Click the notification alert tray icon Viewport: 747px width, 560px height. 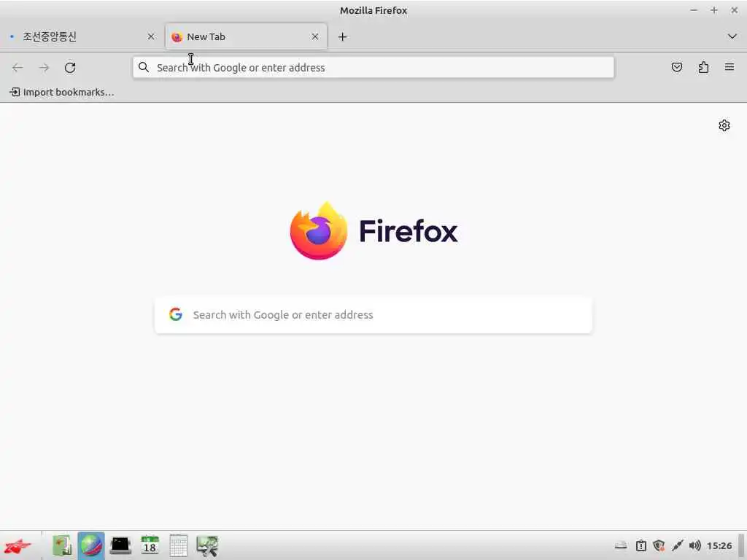pos(641,545)
